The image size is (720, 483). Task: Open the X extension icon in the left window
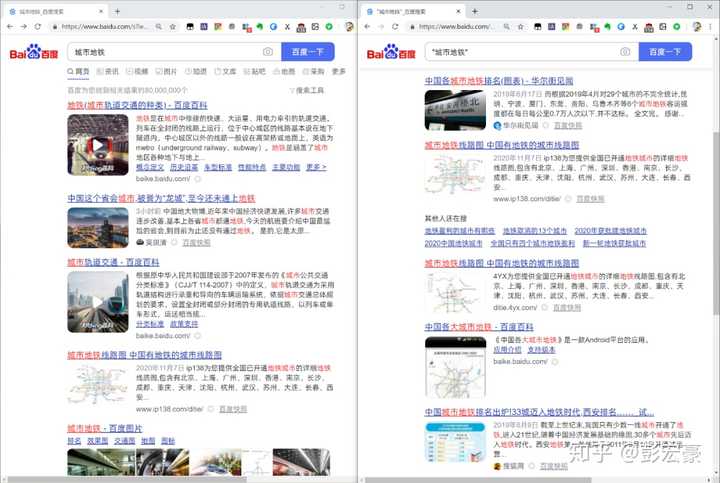tap(287, 27)
